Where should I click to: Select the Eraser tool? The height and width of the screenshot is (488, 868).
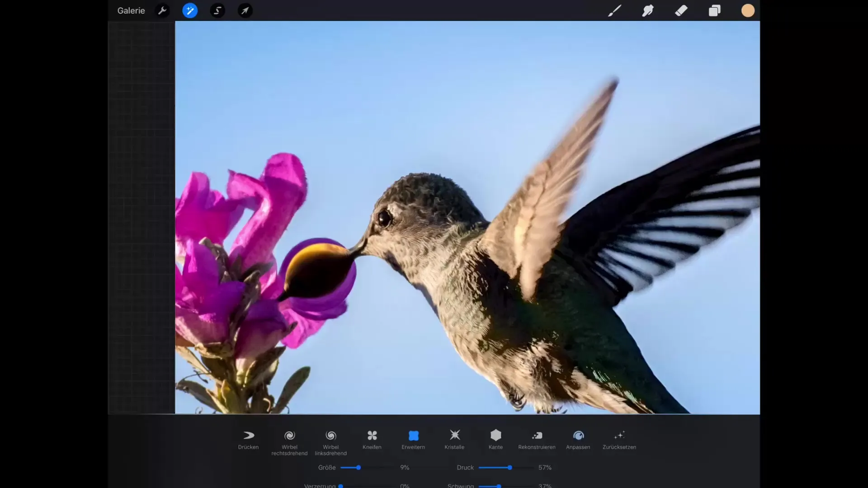(x=681, y=10)
